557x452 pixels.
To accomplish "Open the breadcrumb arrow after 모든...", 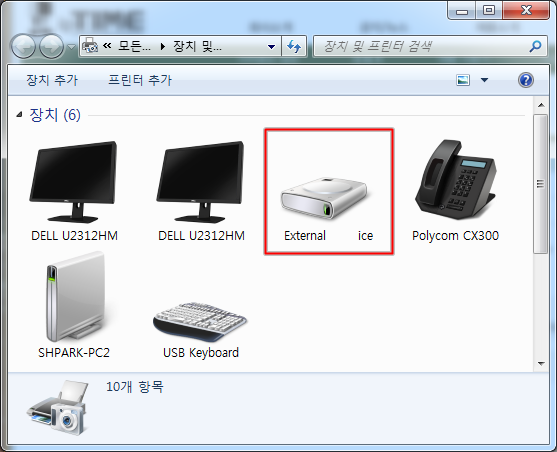I will tap(162, 47).
